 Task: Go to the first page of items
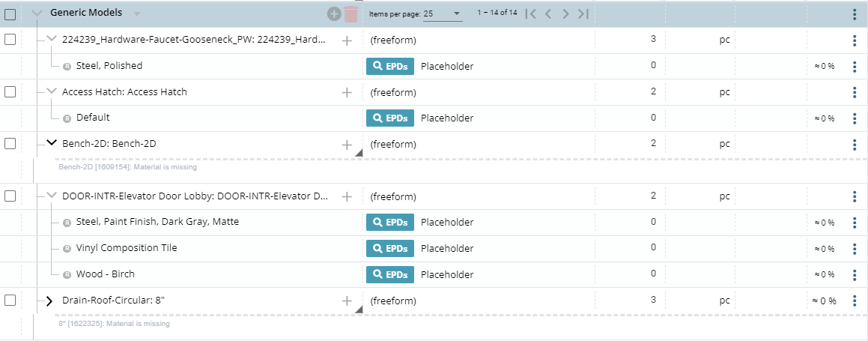point(531,13)
